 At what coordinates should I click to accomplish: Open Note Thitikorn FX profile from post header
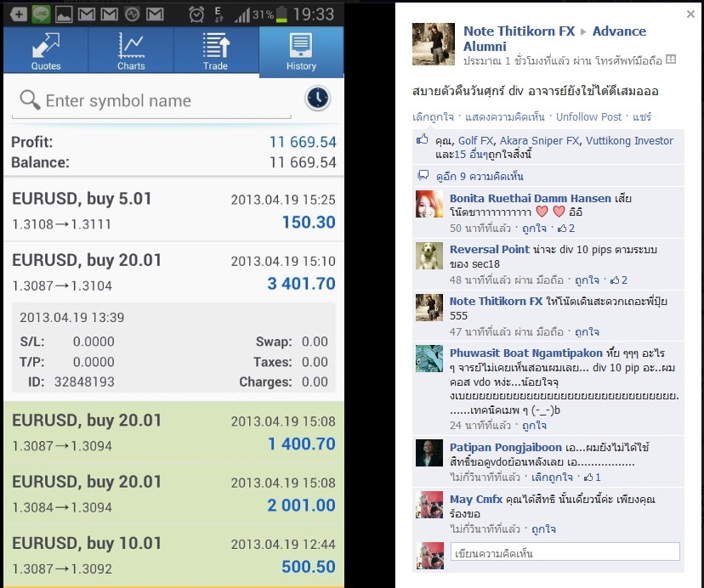point(519,31)
